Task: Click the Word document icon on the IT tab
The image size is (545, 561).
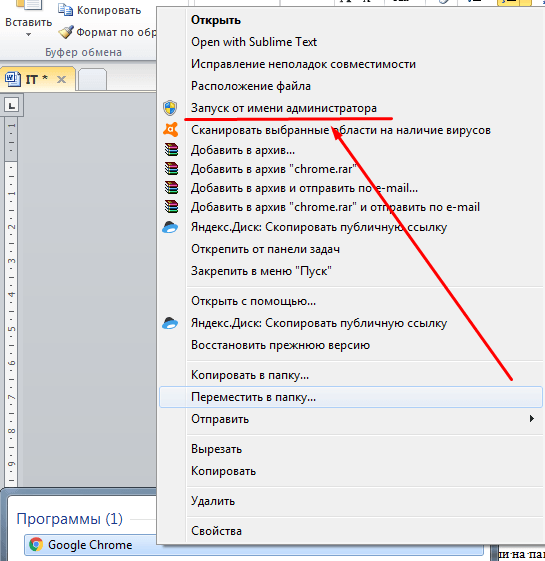Action: click(x=13, y=79)
